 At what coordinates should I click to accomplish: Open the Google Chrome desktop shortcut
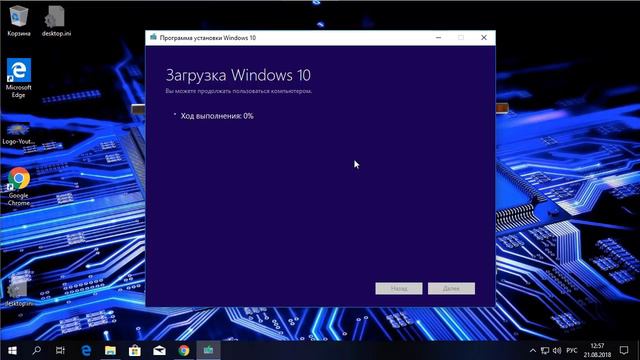tap(18, 187)
